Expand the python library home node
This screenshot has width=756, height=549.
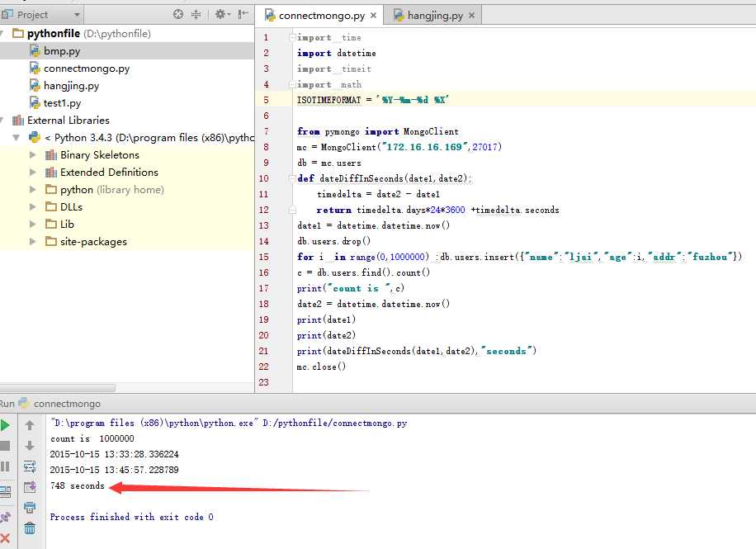33,190
